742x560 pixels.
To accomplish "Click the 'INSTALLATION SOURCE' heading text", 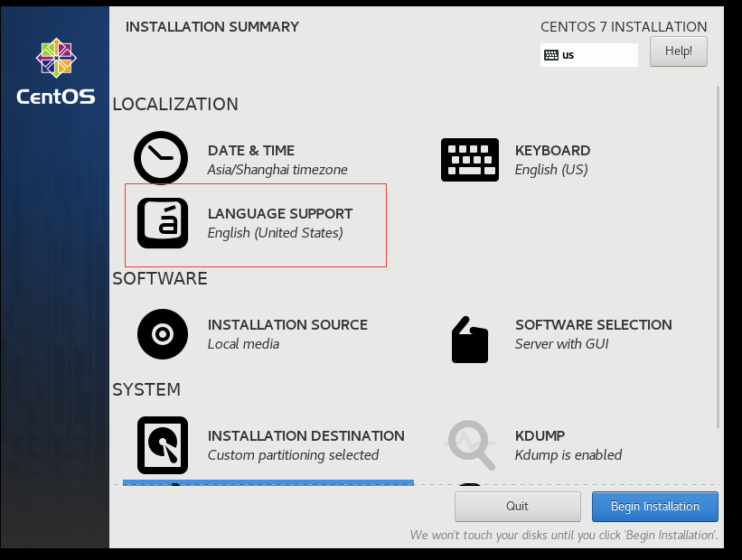I will tap(287, 325).
